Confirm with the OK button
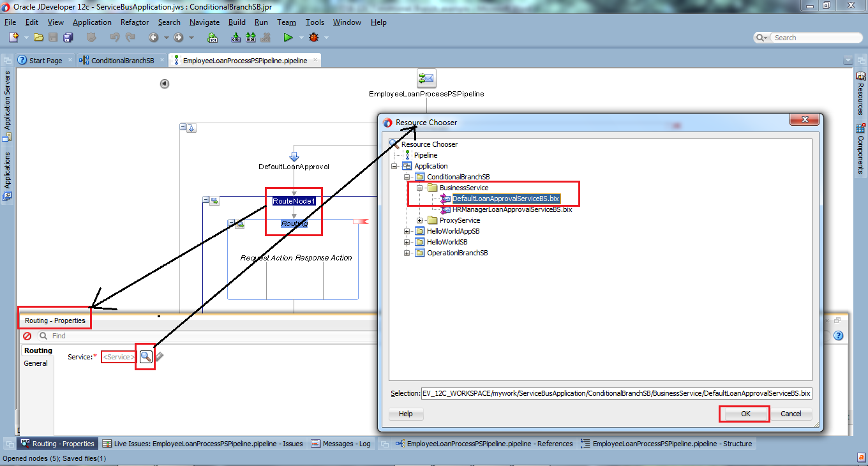This screenshot has height=466, width=868. pyautogui.click(x=745, y=414)
